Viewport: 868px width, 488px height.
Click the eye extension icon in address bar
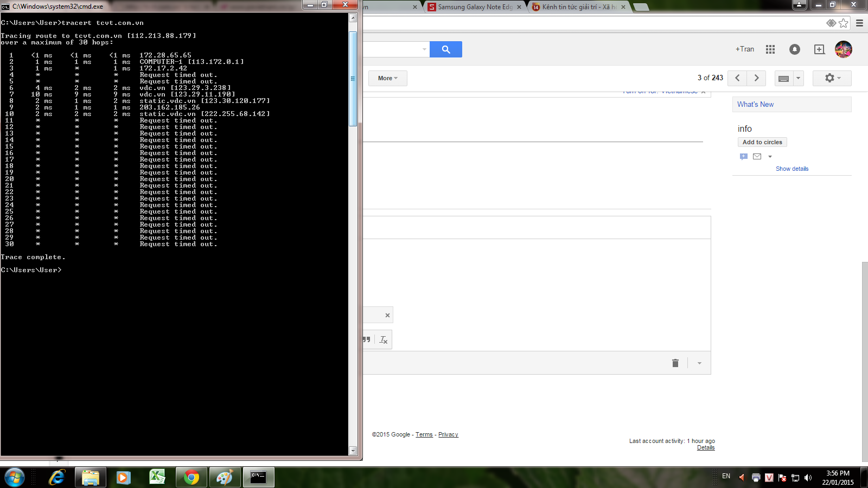click(x=831, y=23)
